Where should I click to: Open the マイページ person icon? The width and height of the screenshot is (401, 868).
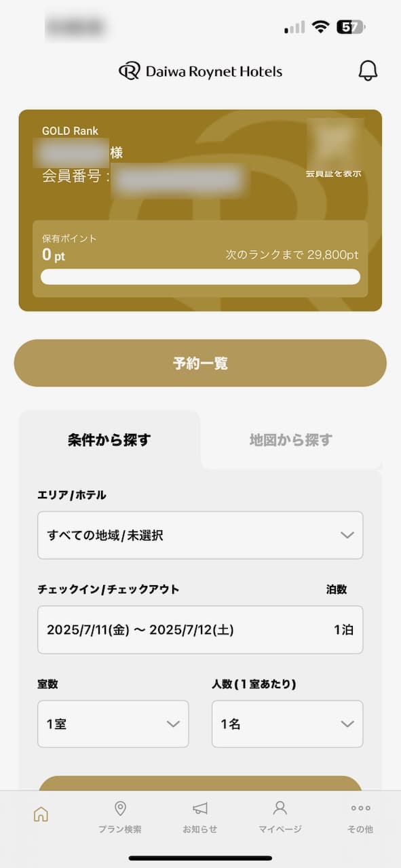[280, 808]
